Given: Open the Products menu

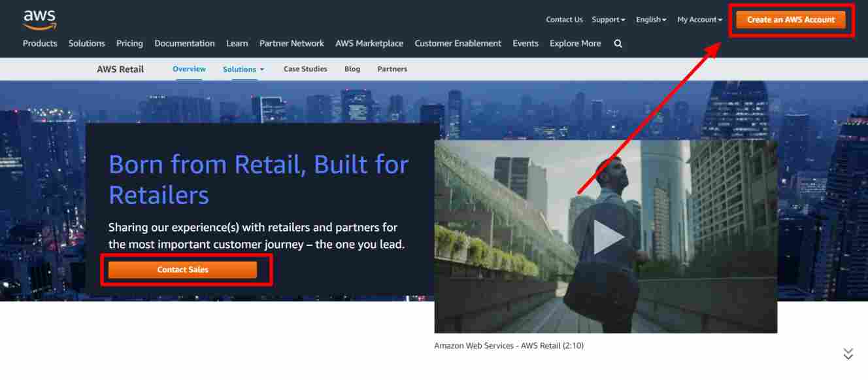Looking at the screenshot, I should pyautogui.click(x=40, y=43).
